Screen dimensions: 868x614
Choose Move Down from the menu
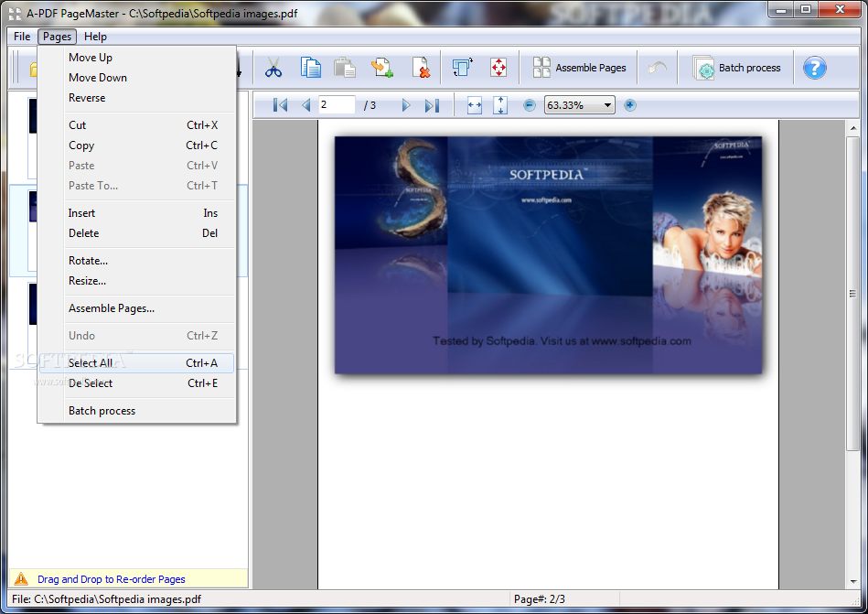point(136,78)
